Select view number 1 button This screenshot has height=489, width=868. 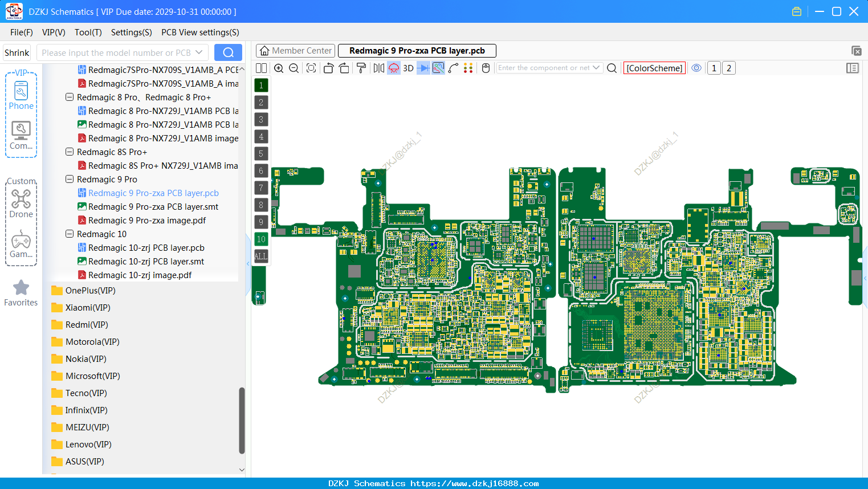point(714,68)
